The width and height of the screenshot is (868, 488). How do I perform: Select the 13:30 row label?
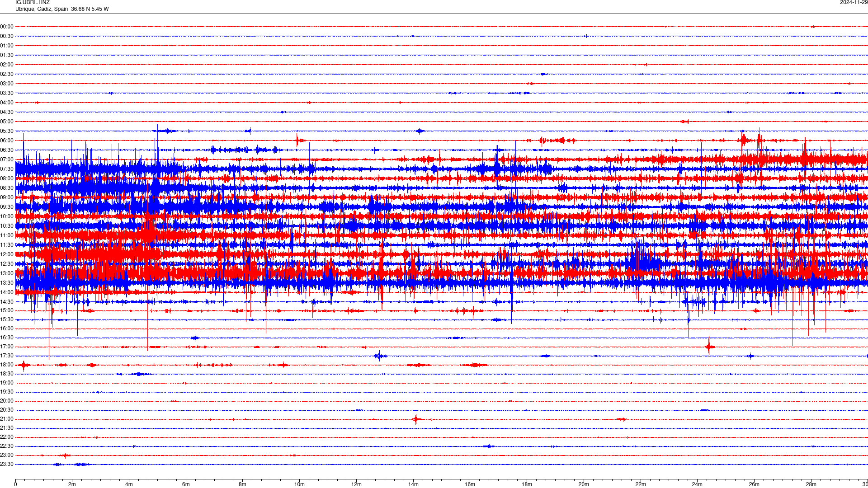[x=7, y=283]
